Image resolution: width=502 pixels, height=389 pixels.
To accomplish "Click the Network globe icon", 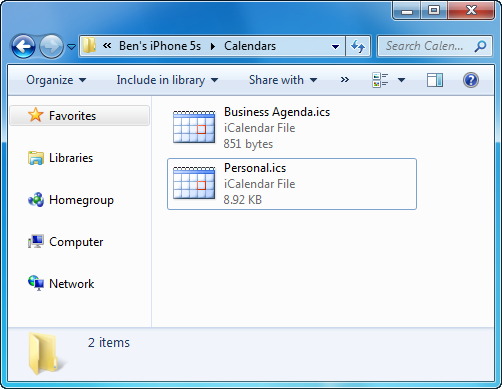I will [36, 283].
